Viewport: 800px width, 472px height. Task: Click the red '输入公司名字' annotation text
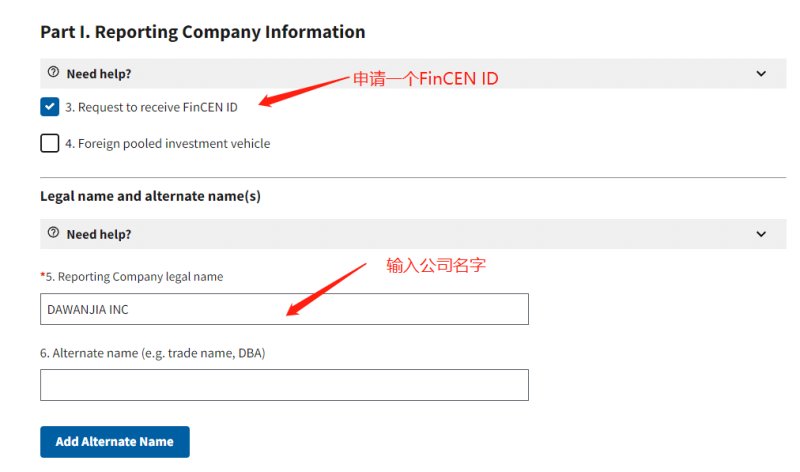(x=436, y=265)
